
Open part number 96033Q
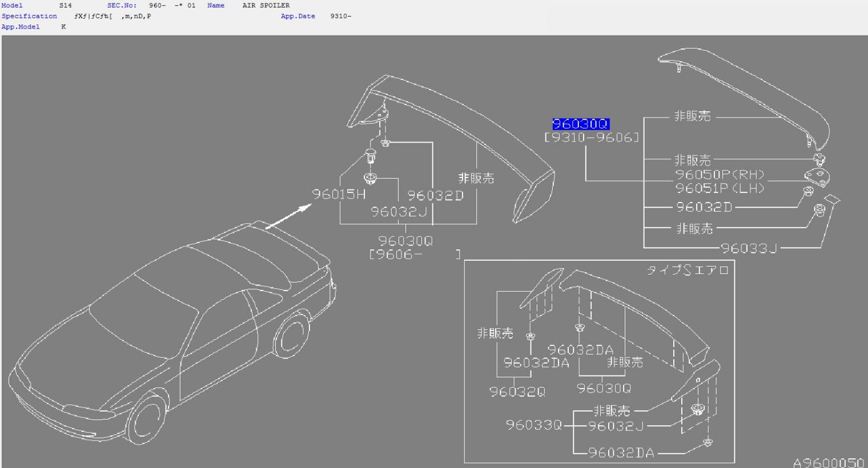click(x=534, y=425)
